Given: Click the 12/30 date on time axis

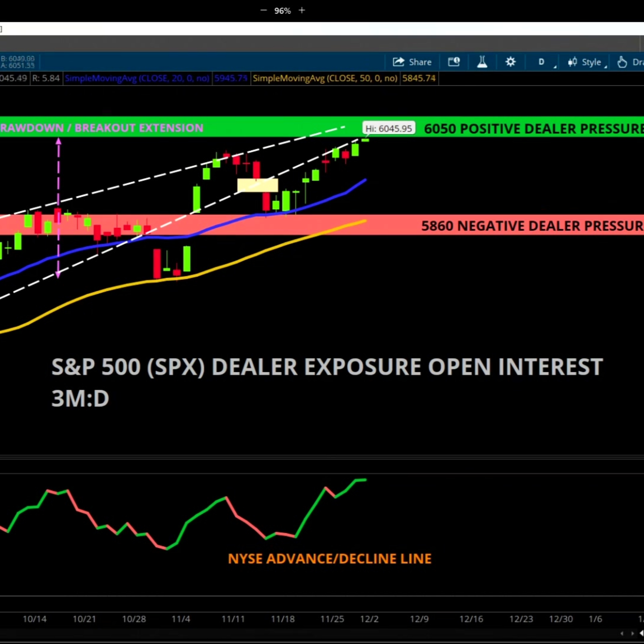Looking at the screenshot, I should coord(561,619).
